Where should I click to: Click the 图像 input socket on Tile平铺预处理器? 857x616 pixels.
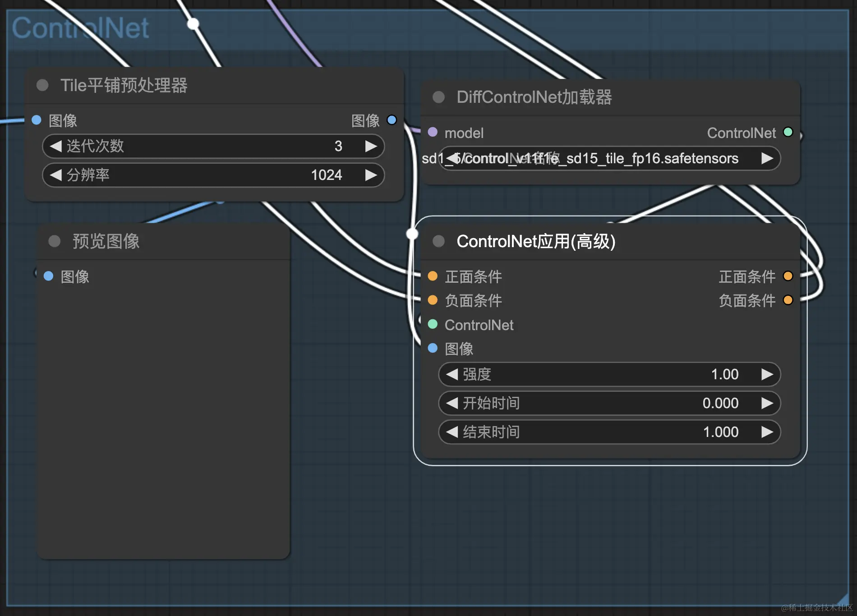tap(37, 120)
